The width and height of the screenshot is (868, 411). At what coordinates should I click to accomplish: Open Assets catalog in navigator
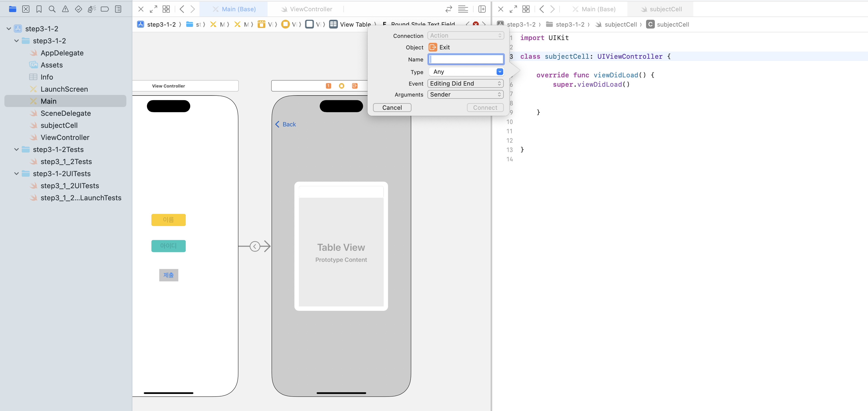point(52,65)
